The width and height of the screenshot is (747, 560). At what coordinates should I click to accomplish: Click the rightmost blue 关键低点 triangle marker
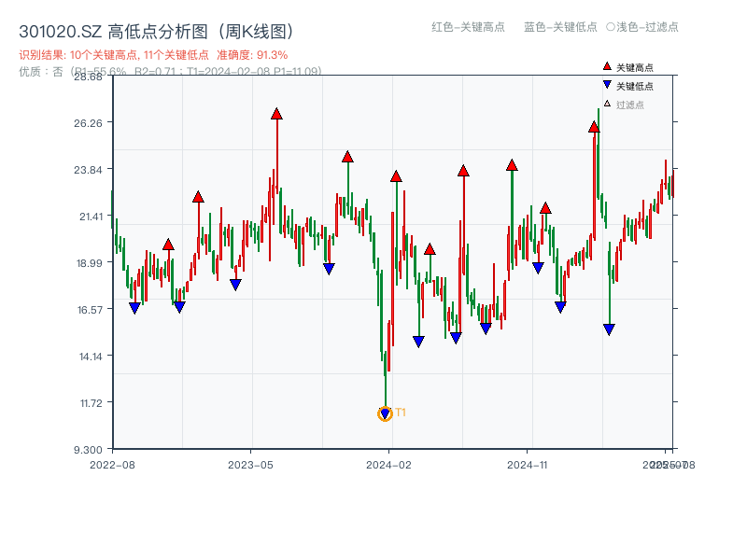tap(608, 328)
